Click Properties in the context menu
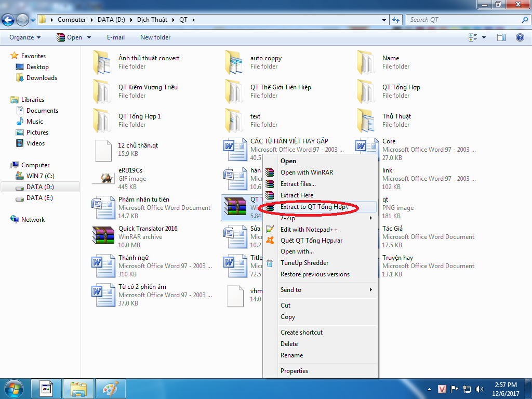532x399 pixels. pos(294,371)
